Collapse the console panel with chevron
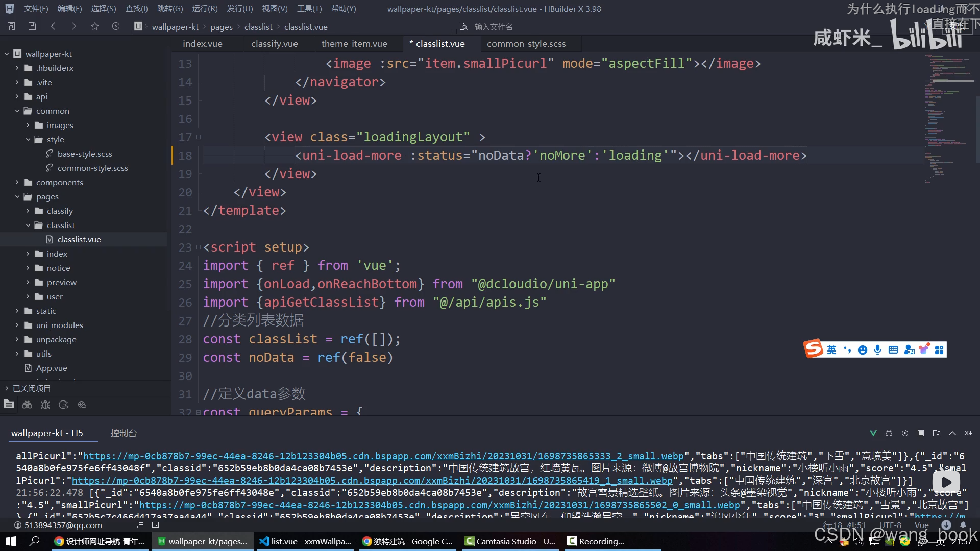The height and width of the screenshot is (551, 980). [952, 433]
